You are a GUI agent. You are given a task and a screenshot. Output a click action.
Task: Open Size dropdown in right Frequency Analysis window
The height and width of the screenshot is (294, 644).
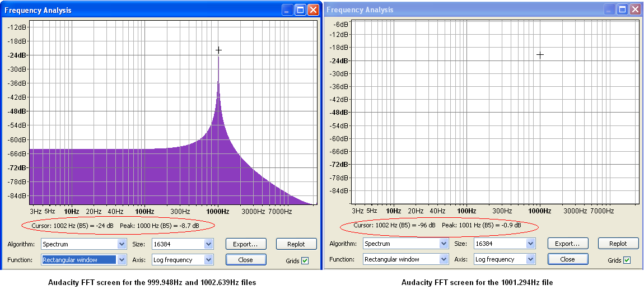point(505,244)
